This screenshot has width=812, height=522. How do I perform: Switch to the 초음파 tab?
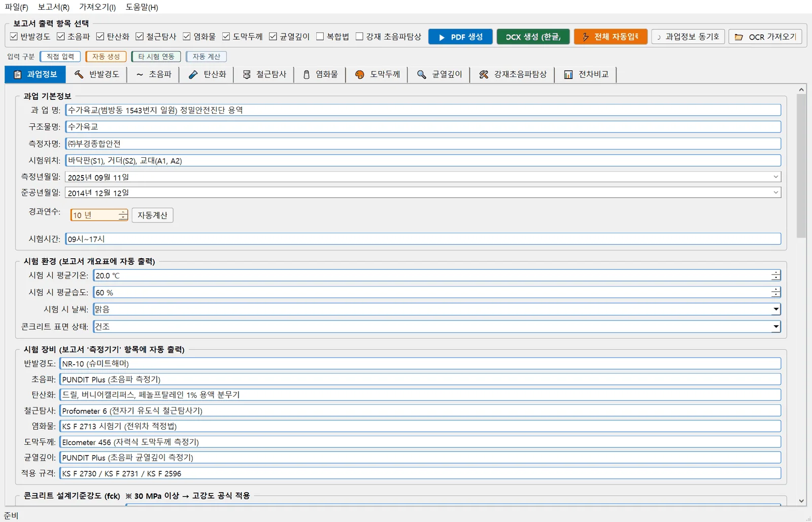[x=154, y=75]
